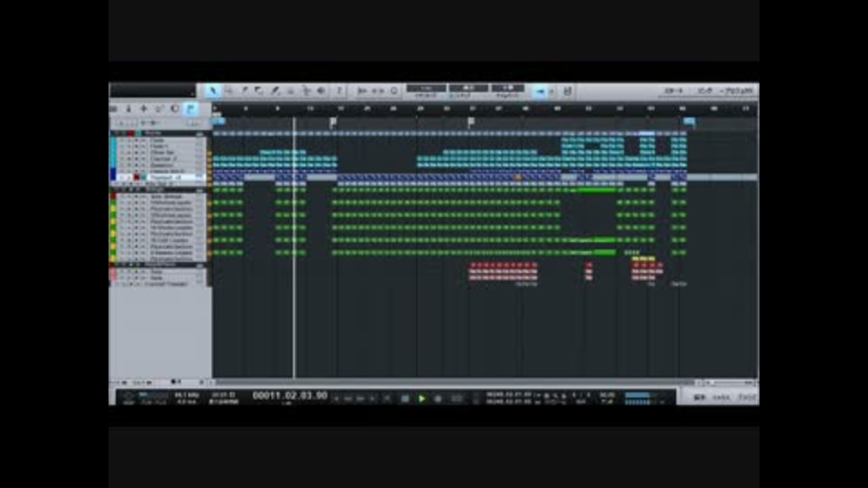The width and height of the screenshot is (868, 488).
Task: Toggle the Loop button in transport
Action: pyautogui.click(x=457, y=399)
